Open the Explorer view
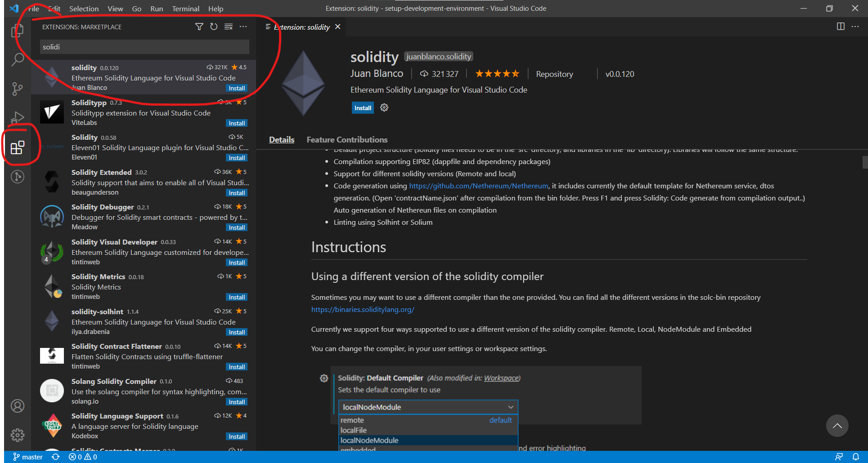 pyautogui.click(x=18, y=30)
